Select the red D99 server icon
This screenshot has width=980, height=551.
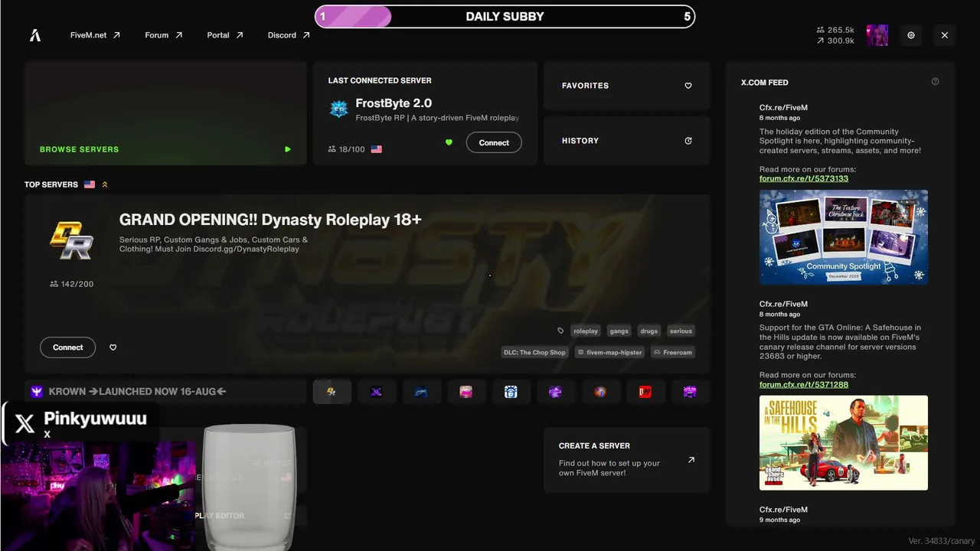(x=645, y=392)
